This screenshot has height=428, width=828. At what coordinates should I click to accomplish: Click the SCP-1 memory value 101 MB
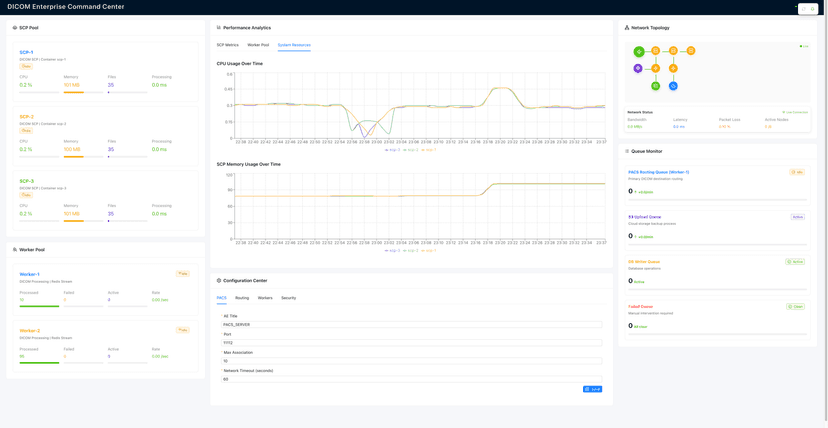72,84
